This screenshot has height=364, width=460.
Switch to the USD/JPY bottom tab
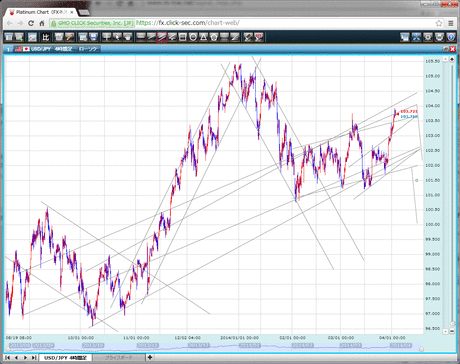pyautogui.click(x=66, y=358)
